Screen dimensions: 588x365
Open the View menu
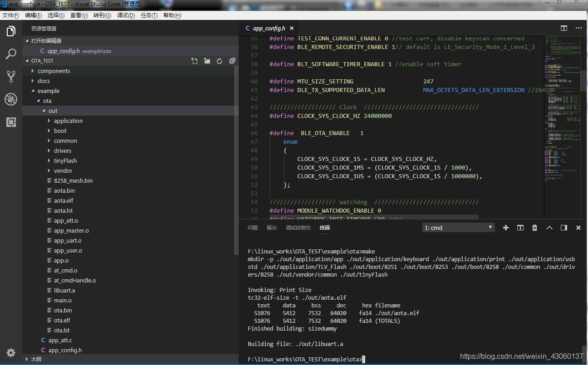tap(79, 15)
